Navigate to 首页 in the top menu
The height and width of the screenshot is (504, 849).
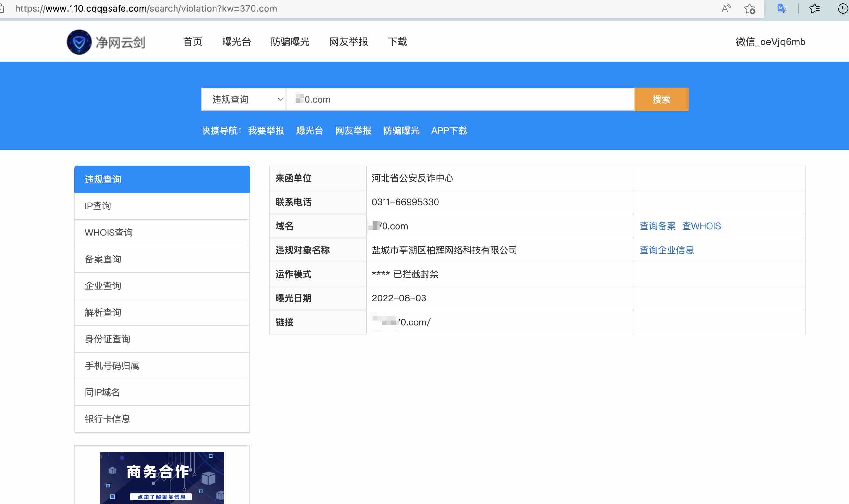click(192, 42)
